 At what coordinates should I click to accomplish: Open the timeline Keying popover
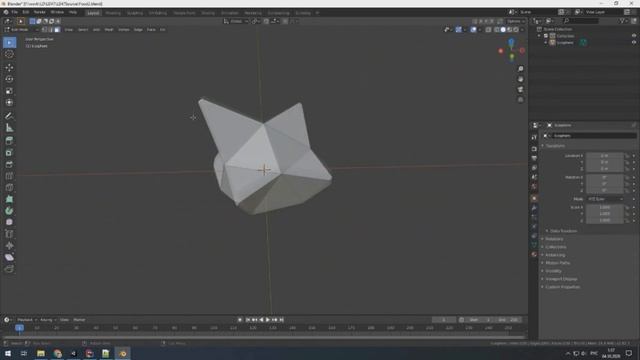point(47,320)
